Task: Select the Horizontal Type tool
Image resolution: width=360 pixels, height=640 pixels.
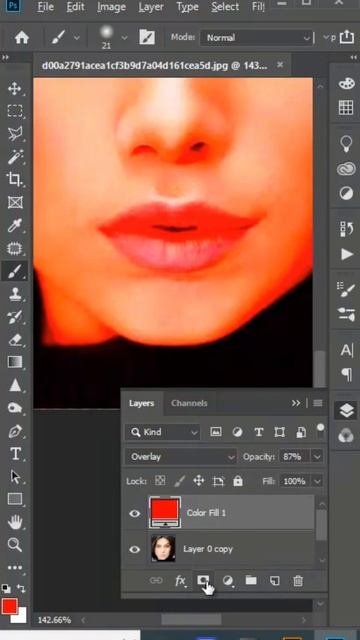Action: [x=15, y=453]
